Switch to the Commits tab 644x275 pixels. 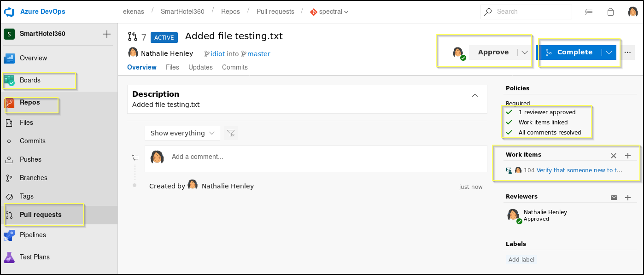click(x=235, y=67)
